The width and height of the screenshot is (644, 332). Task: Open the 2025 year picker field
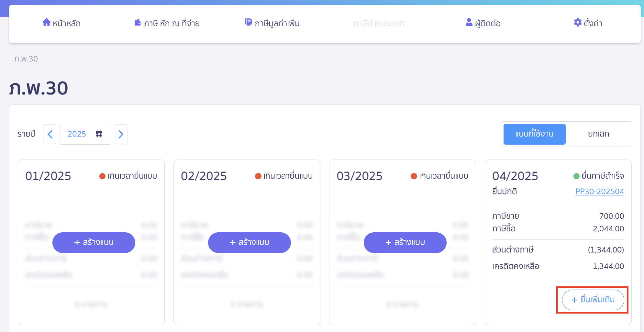point(77,134)
